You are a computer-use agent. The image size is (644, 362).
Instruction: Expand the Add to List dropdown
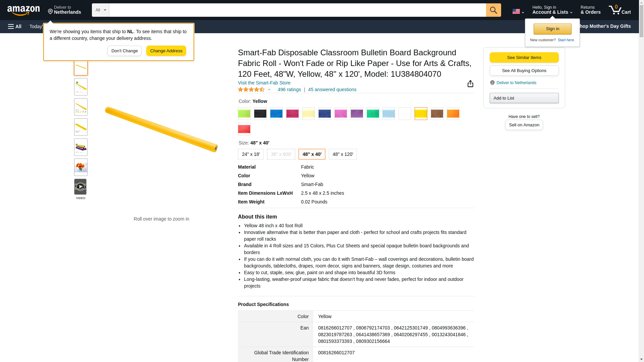tap(524, 98)
